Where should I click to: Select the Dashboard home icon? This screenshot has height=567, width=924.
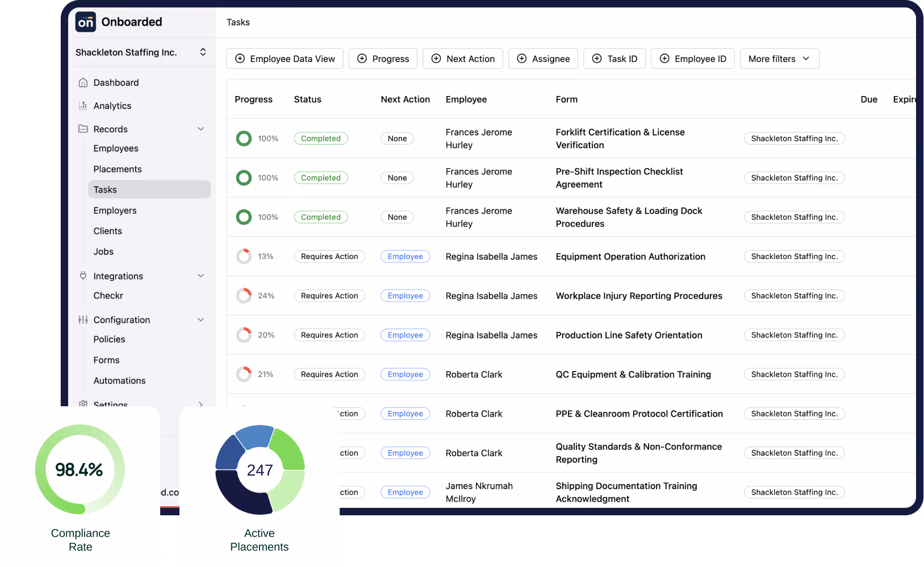[x=82, y=82]
